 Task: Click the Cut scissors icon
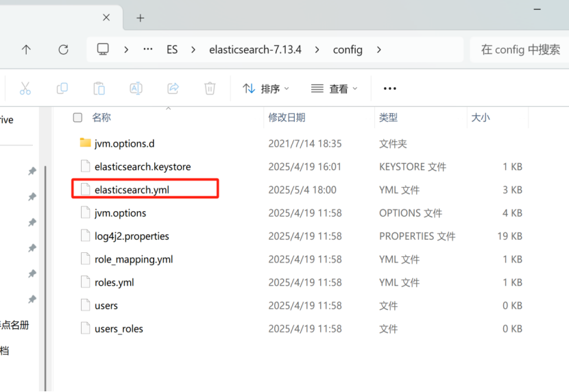[25, 88]
